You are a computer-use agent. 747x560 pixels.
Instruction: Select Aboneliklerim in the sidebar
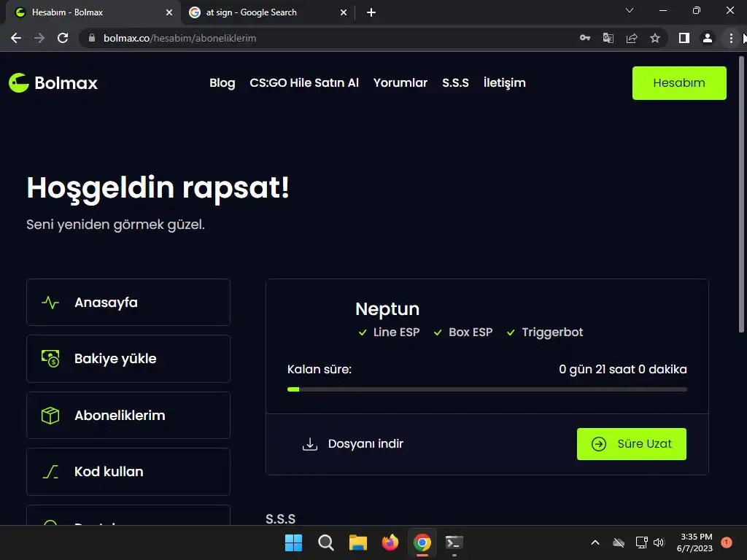(128, 415)
